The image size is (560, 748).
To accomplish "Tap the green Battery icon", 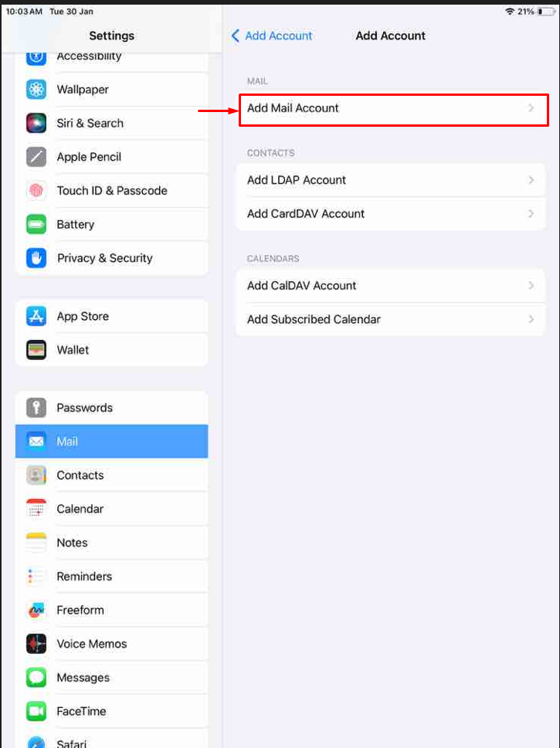I will pos(36,224).
